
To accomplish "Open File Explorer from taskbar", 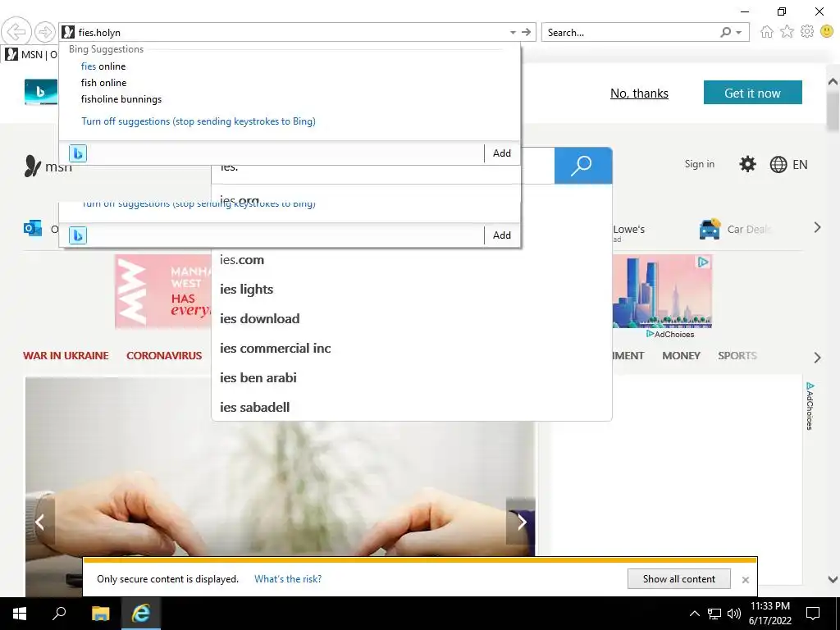I will 100,614.
